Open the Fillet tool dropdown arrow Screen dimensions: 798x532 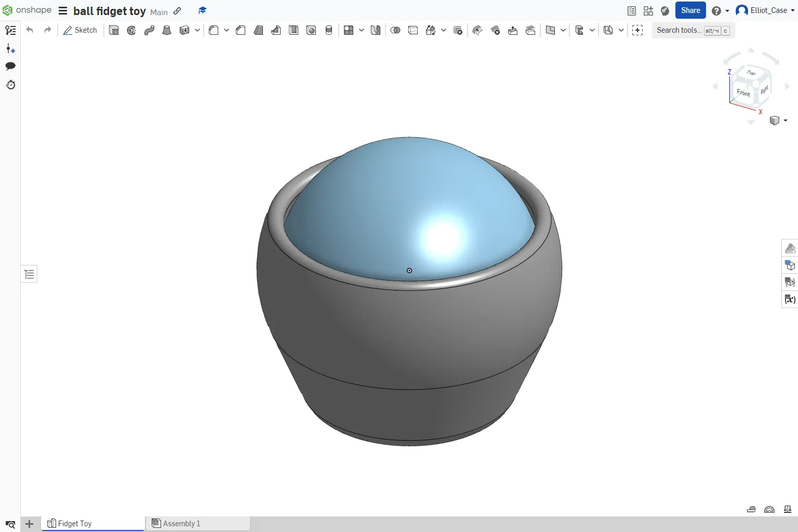pyautogui.click(x=227, y=30)
